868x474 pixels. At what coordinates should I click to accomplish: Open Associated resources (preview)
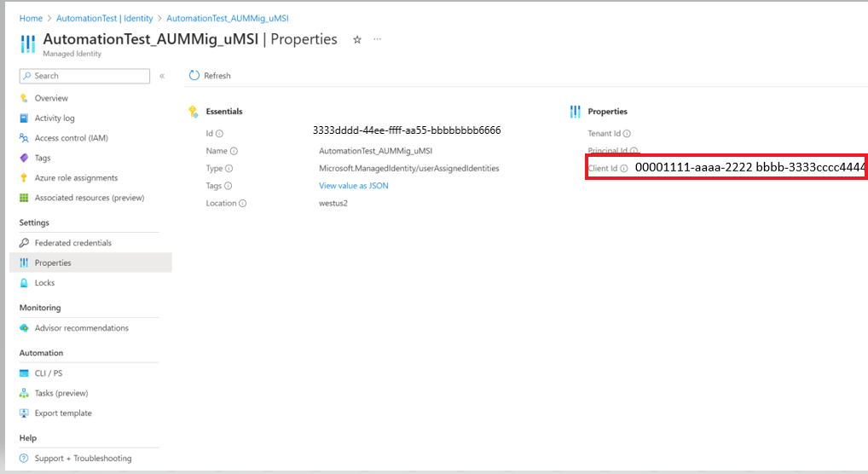(90, 198)
